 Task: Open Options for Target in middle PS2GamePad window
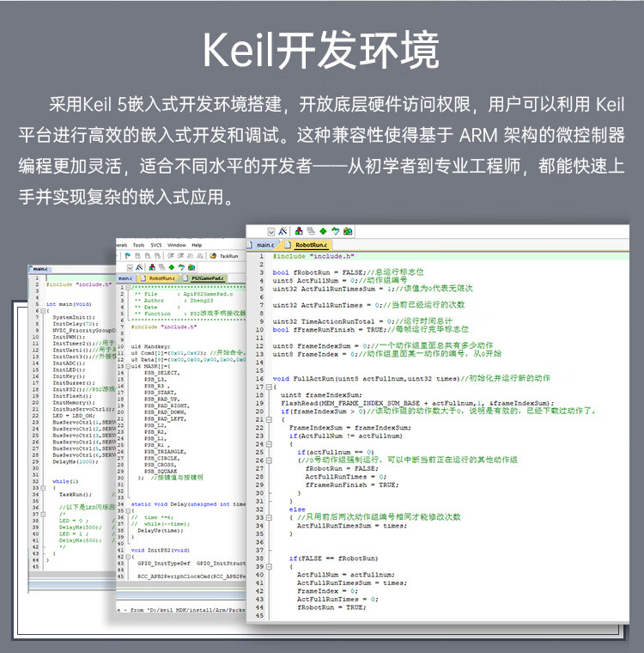tap(139, 267)
